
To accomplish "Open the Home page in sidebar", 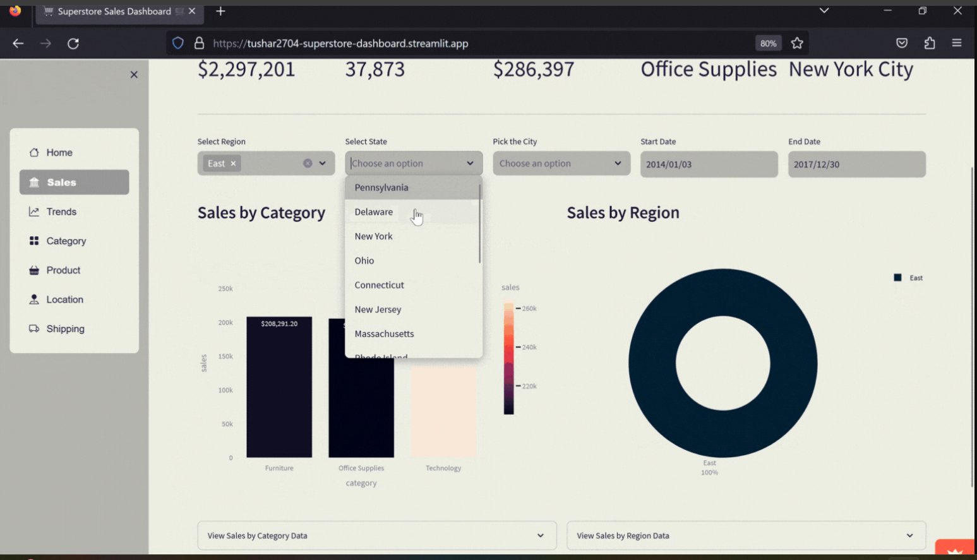I will [74, 153].
